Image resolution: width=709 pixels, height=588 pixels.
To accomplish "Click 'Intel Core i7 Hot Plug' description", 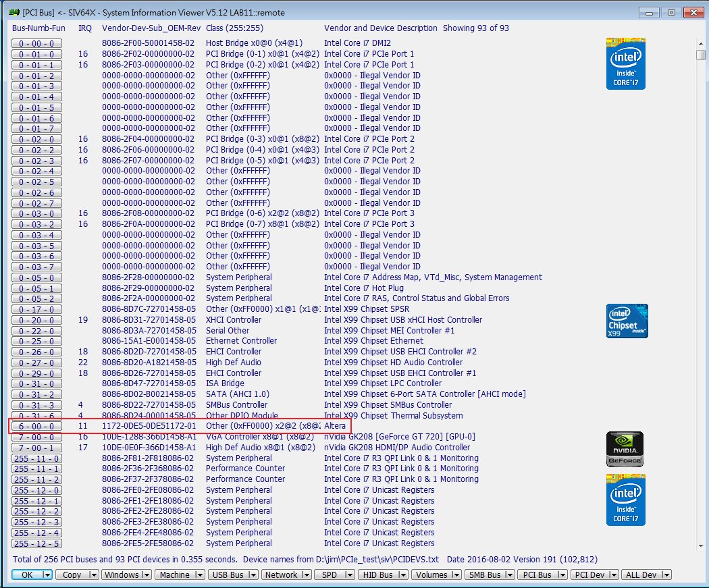I will 363,288.
